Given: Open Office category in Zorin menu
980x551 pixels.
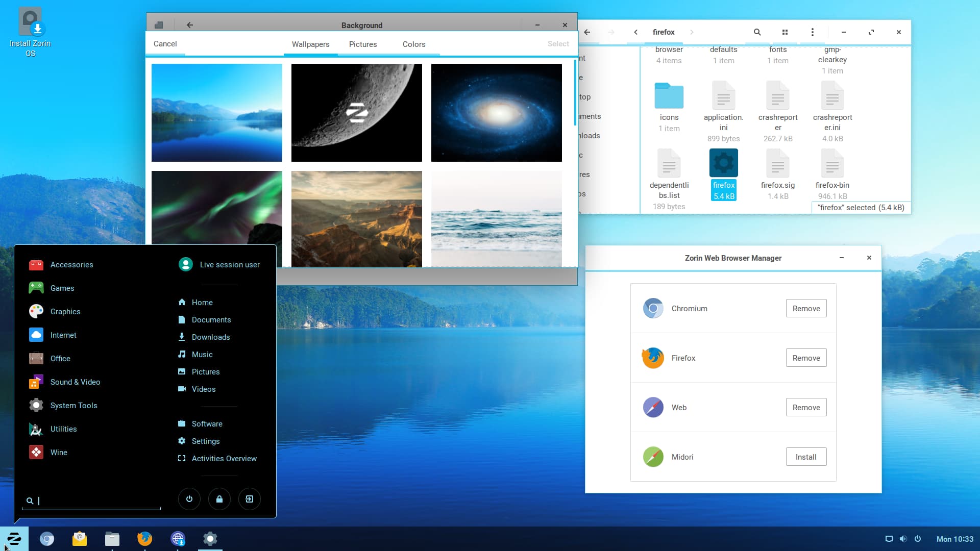Looking at the screenshot, I should pyautogui.click(x=50, y=359).
